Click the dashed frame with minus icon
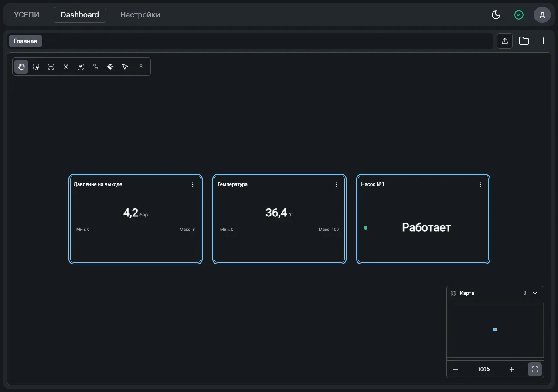The height and width of the screenshot is (392, 558). tap(51, 67)
